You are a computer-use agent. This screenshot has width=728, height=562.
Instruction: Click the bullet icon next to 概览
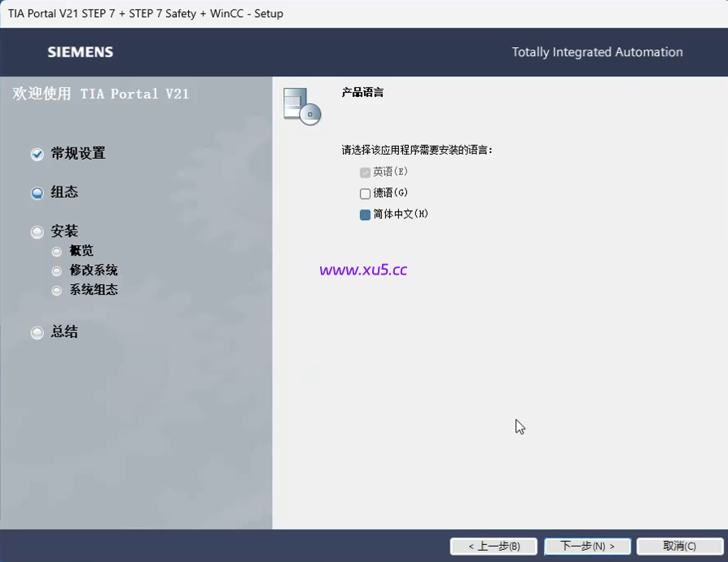(x=56, y=251)
